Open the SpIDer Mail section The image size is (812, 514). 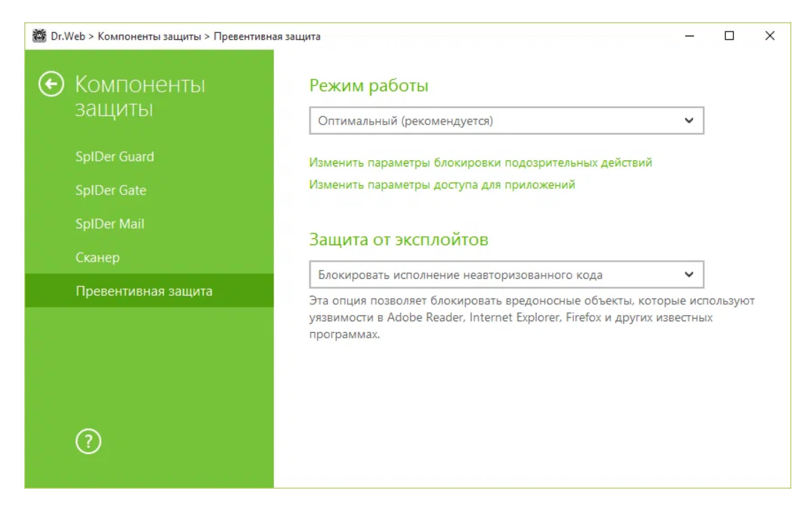tap(110, 224)
